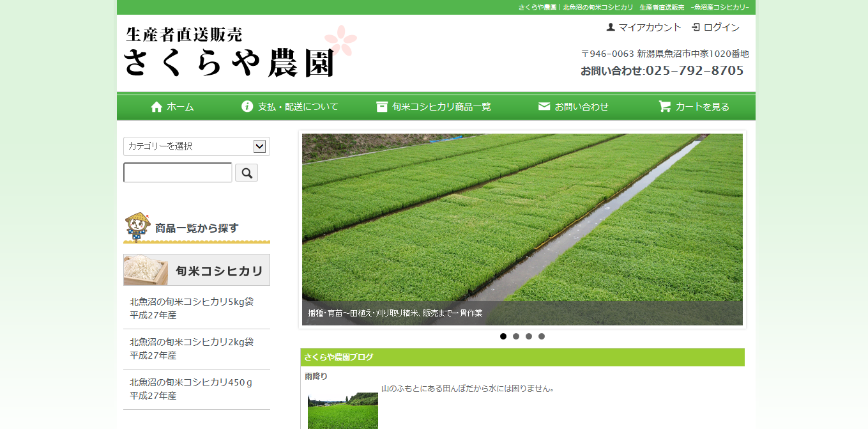Image resolution: width=868 pixels, height=429 pixels.
Task: Click the shopping cart icon in the navigation bar
Action: [665, 106]
